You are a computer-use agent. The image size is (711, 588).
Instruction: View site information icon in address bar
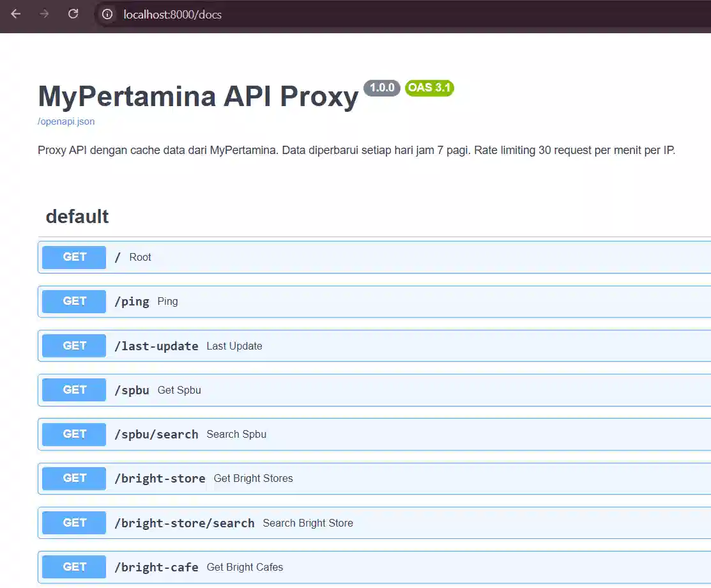[107, 15]
